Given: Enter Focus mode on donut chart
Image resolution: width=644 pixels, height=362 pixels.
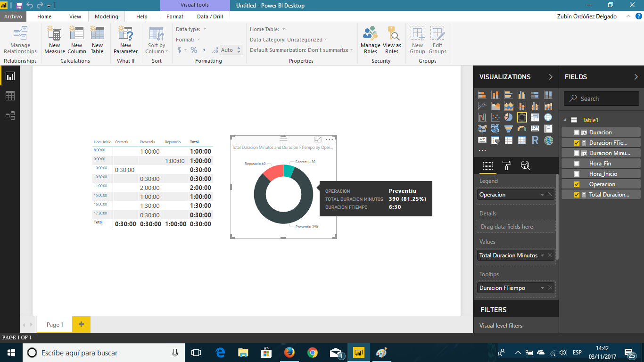Looking at the screenshot, I should pyautogui.click(x=318, y=139).
